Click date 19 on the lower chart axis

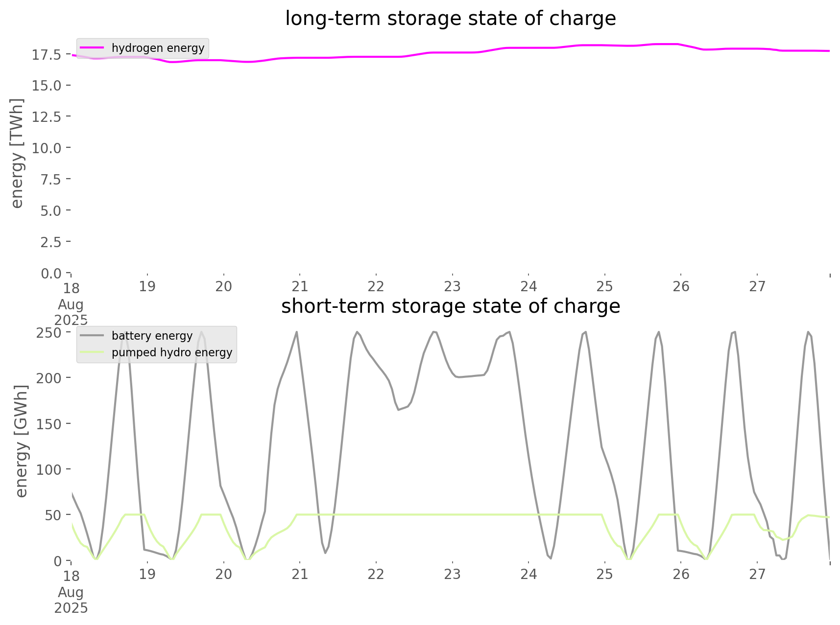tap(147, 574)
